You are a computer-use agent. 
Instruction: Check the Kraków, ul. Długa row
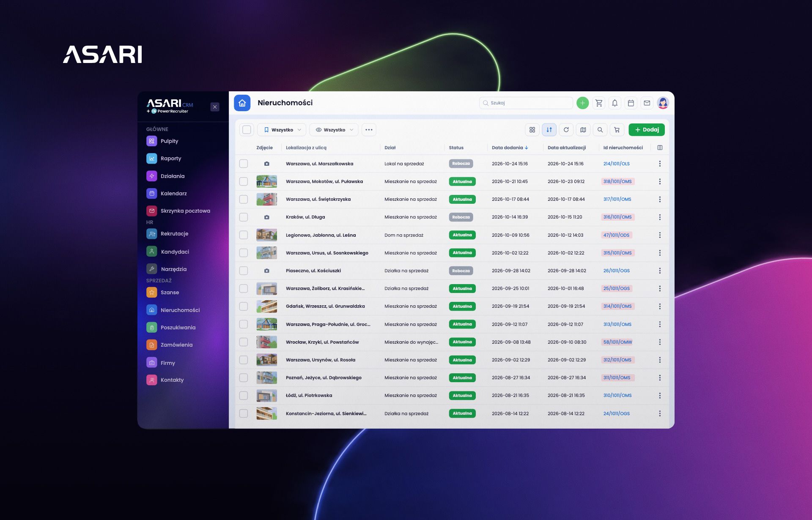[244, 217]
